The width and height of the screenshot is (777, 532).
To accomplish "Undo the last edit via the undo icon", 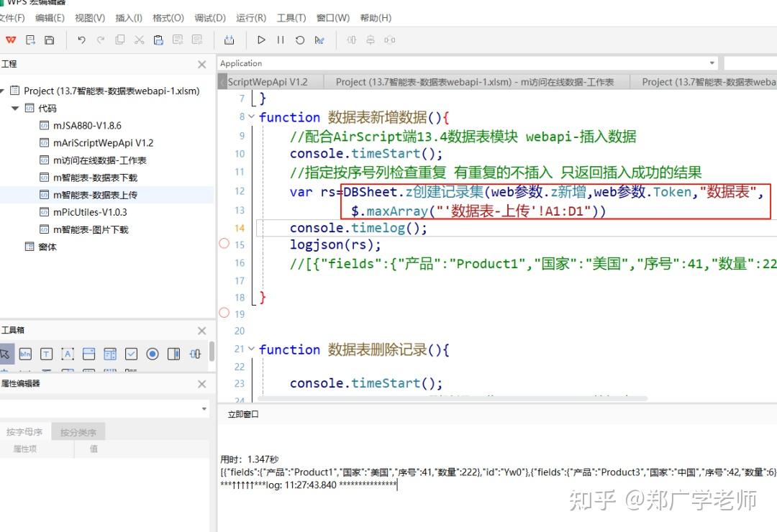I will point(81,40).
